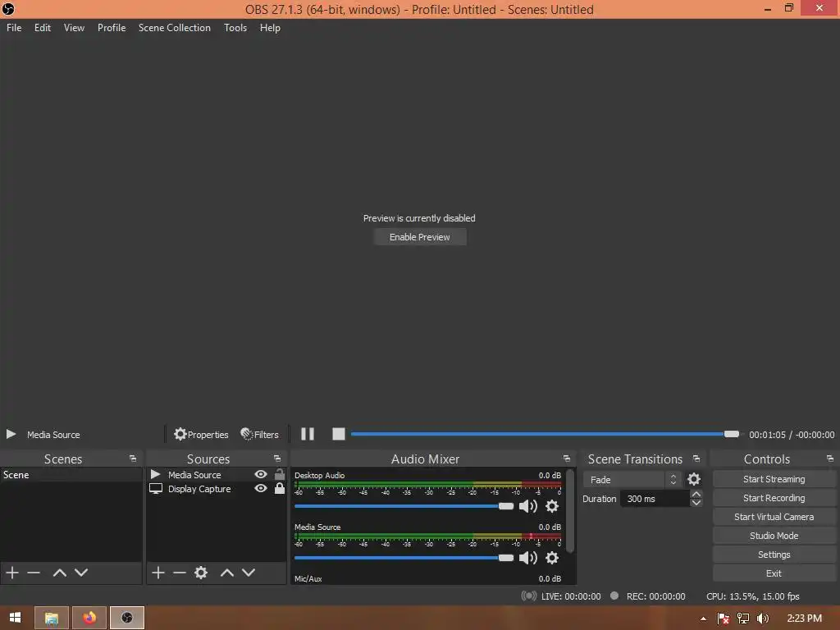
Task: Click Start Virtual Camera
Action: (774, 517)
